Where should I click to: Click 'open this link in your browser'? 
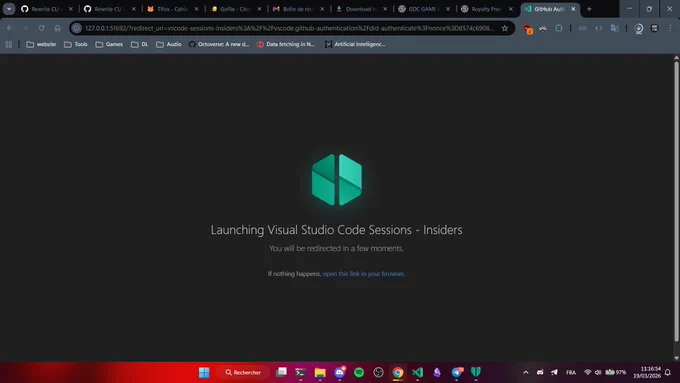[x=363, y=274]
